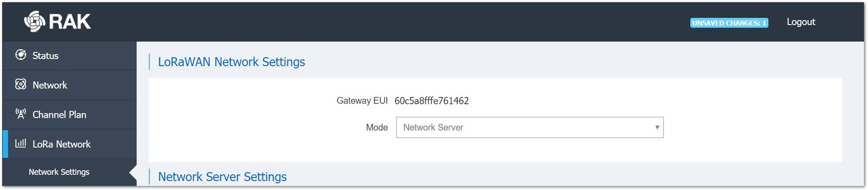Select the Gateway EUI value 60c5a8fffe761462
The height and width of the screenshot is (190, 868).
coord(432,101)
